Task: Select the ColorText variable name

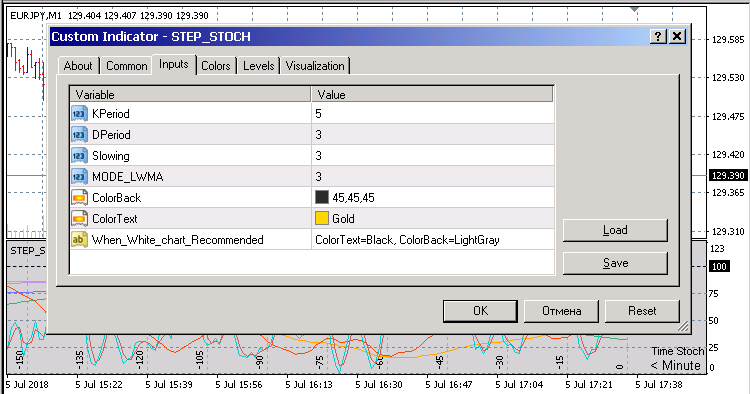Action: [x=114, y=219]
